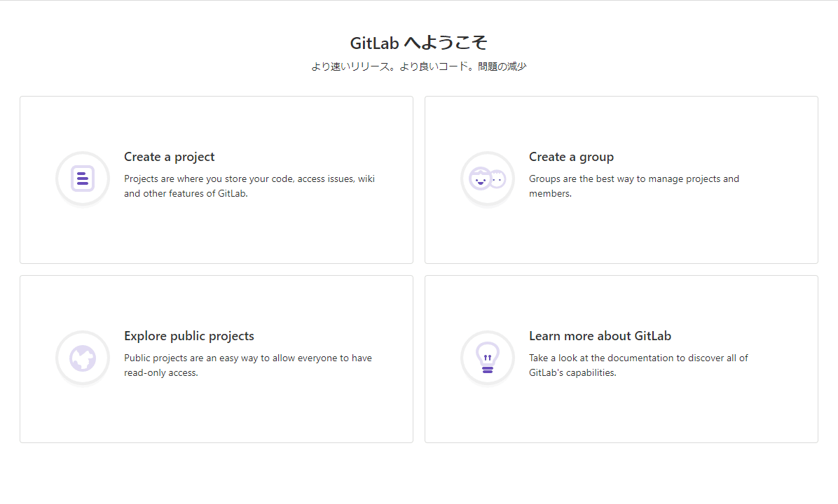
Task: Click the text "Projects are where you store your code"
Action: pyautogui.click(x=208, y=179)
